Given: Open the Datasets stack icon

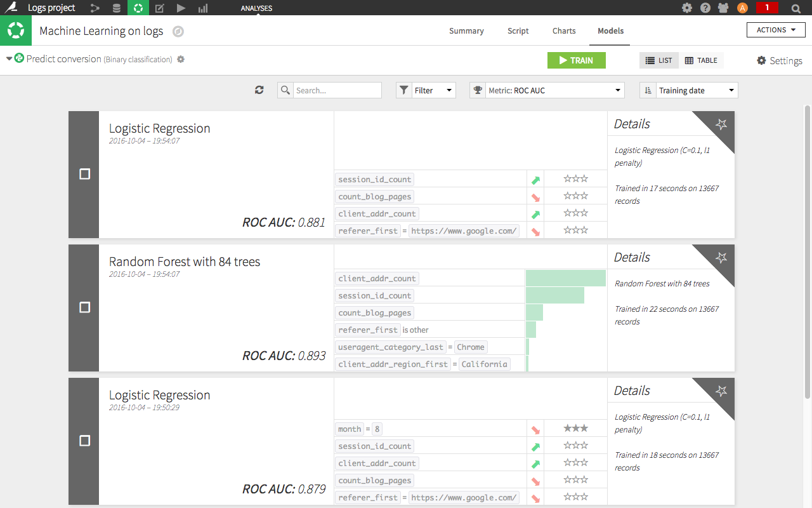Looking at the screenshot, I should pyautogui.click(x=116, y=8).
